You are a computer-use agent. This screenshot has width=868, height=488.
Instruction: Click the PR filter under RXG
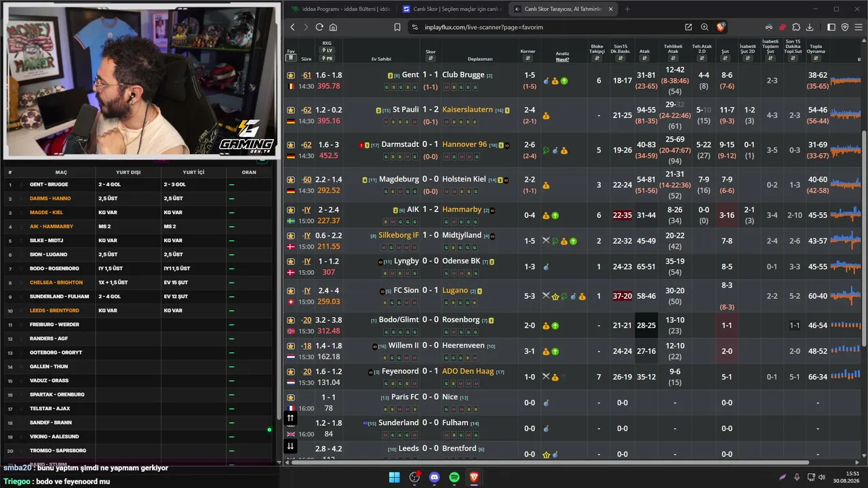pos(328,58)
